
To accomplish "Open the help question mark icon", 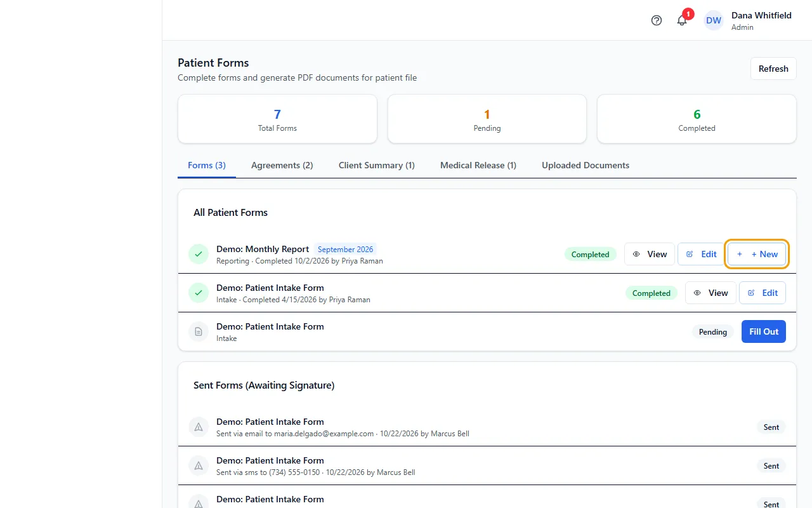I will (657, 20).
